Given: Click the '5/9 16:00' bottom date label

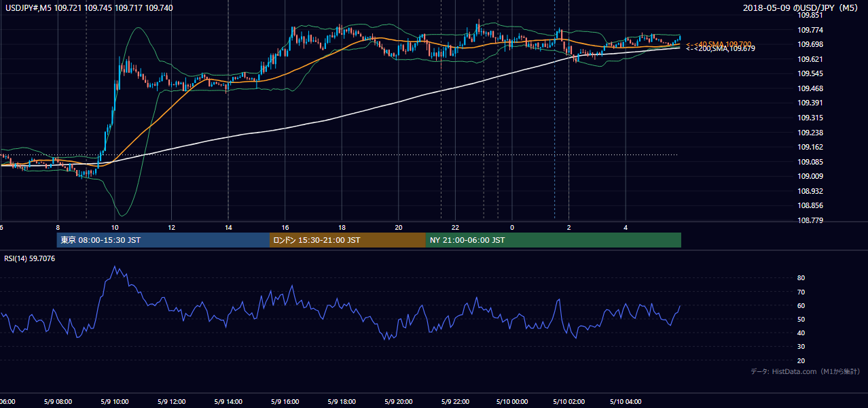Looking at the screenshot, I should (285, 401).
